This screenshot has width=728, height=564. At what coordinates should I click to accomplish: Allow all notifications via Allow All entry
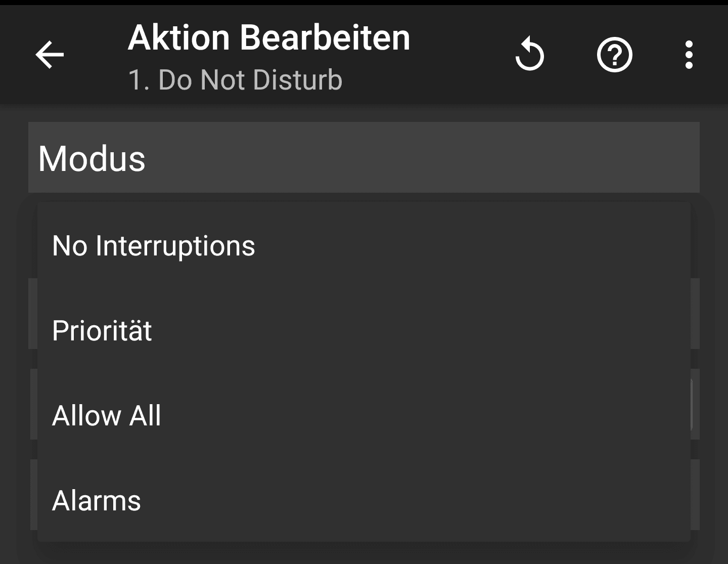(x=364, y=416)
